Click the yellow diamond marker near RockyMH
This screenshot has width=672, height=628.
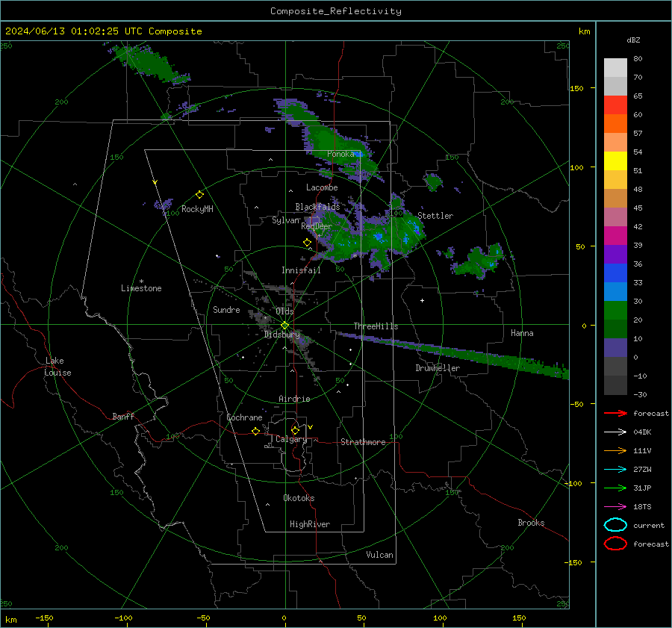pyautogui.click(x=199, y=195)
